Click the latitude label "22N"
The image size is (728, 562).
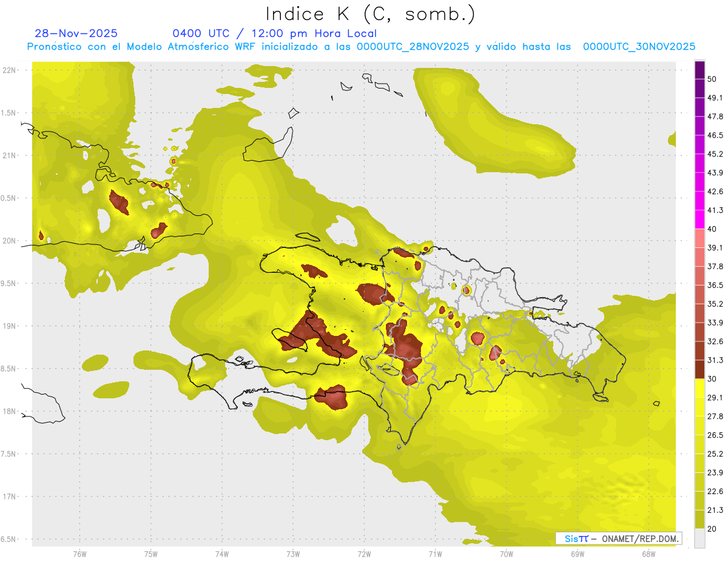click(x=9, y=70)
